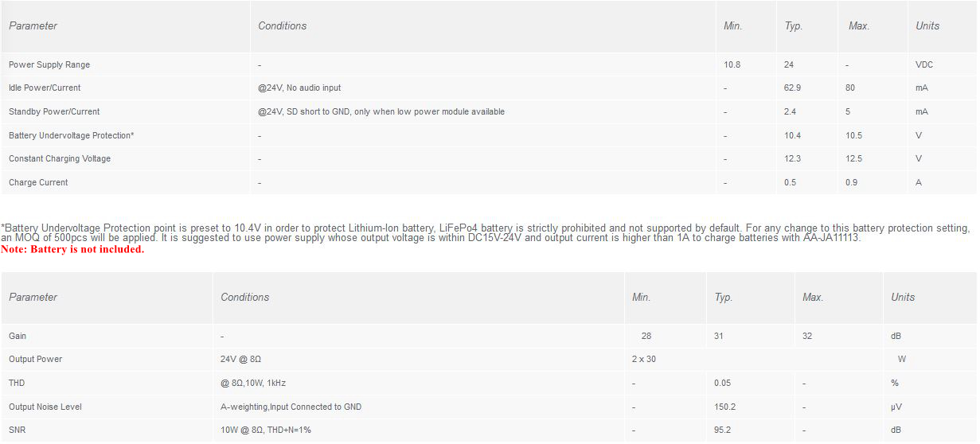Click the "Gain" parameter label
Image resolution: width=980 pixels, height=444 pixels.
(18, 336)
